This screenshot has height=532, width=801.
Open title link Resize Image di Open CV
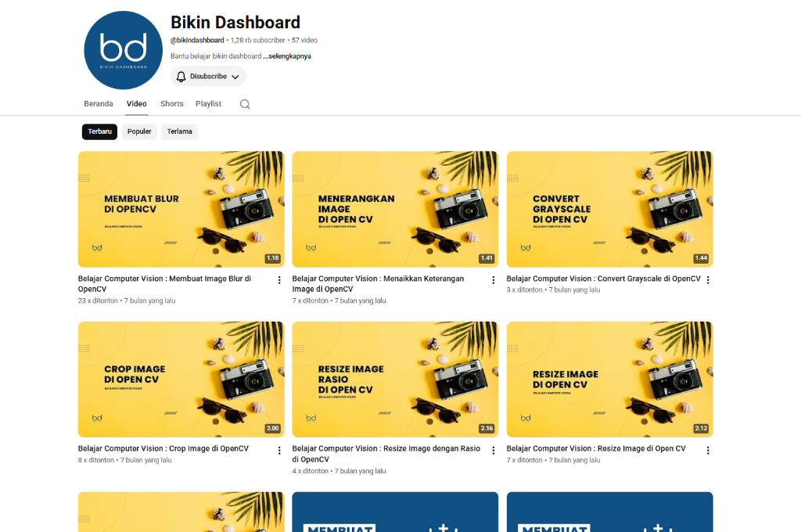(595, 449)
